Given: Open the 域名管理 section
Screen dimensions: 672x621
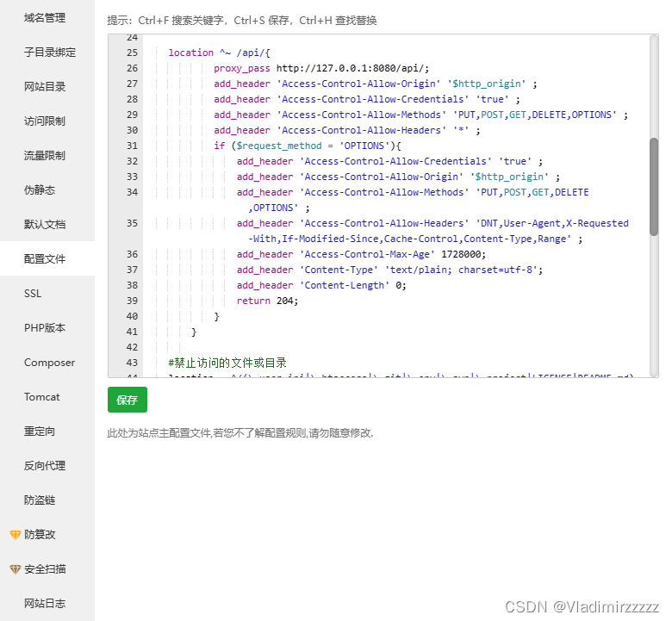Looking at the screenshot, I should [x=45, y=17].
